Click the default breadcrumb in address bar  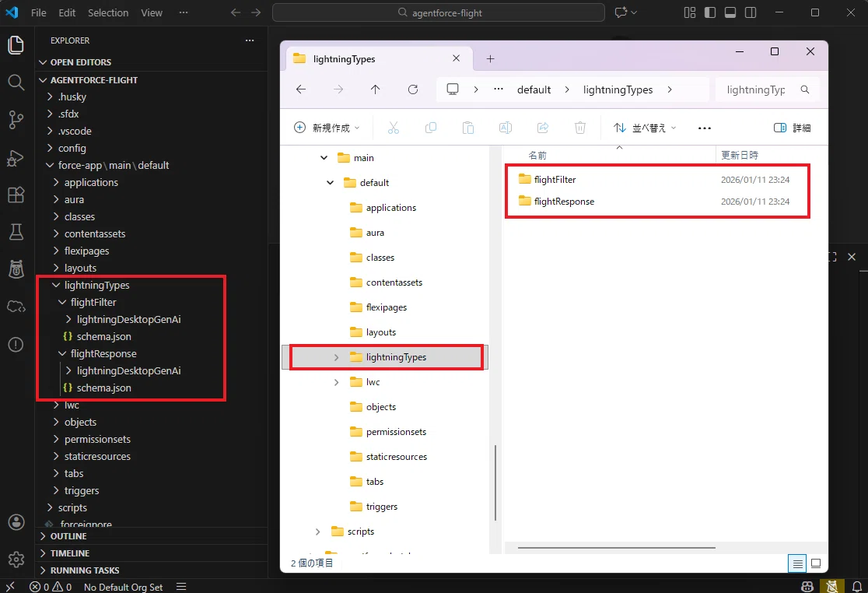pyautogui.click(x=534, y=89)
